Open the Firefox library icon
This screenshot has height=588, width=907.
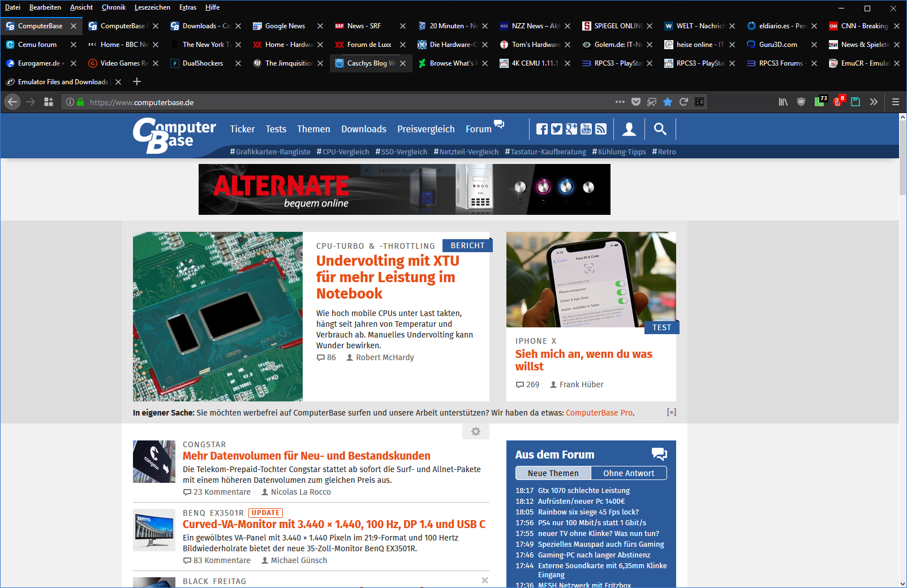pyautogui.click(x=783, y=102)
